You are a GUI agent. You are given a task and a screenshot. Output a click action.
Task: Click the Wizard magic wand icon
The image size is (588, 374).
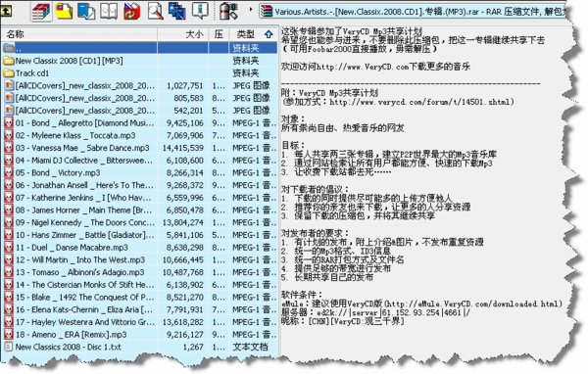pos(176,11)
